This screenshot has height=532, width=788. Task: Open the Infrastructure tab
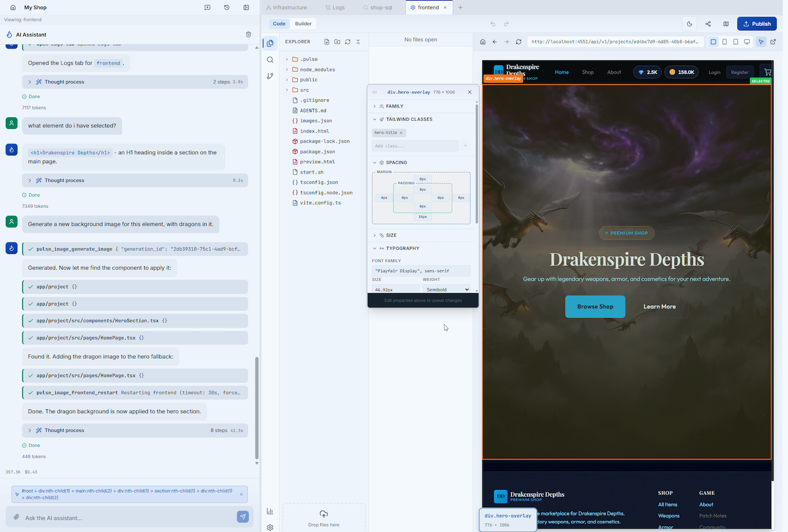(x=289, y=7)
